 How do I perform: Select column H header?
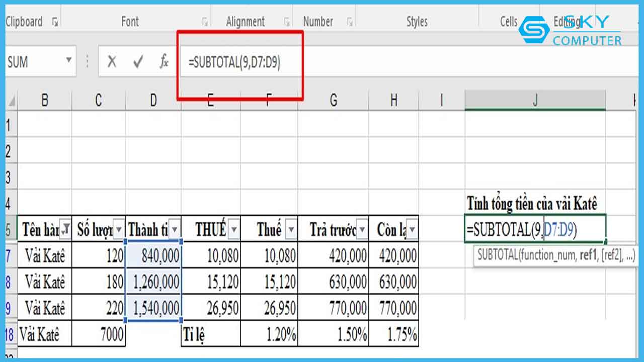click(x=393, y=101)
